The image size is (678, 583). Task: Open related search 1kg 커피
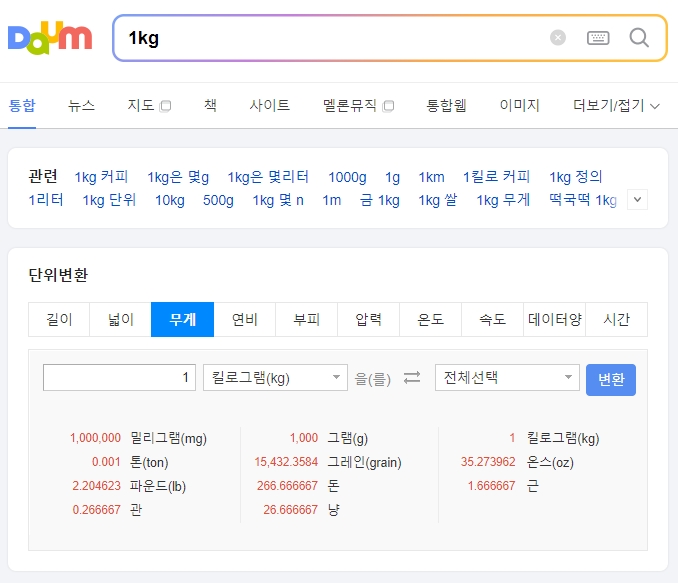(101, 177)
